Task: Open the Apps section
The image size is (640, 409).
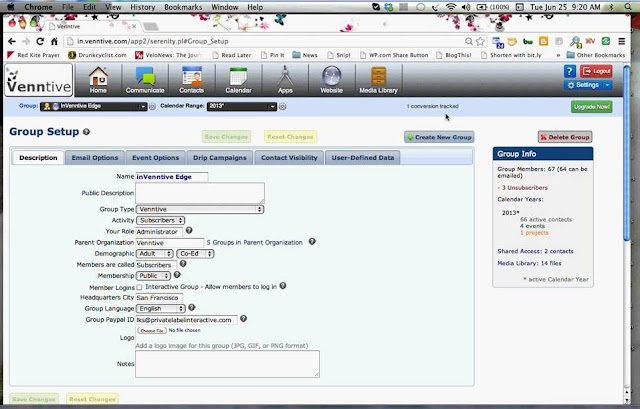Action: pyautogui.click(x=285, y=80)
